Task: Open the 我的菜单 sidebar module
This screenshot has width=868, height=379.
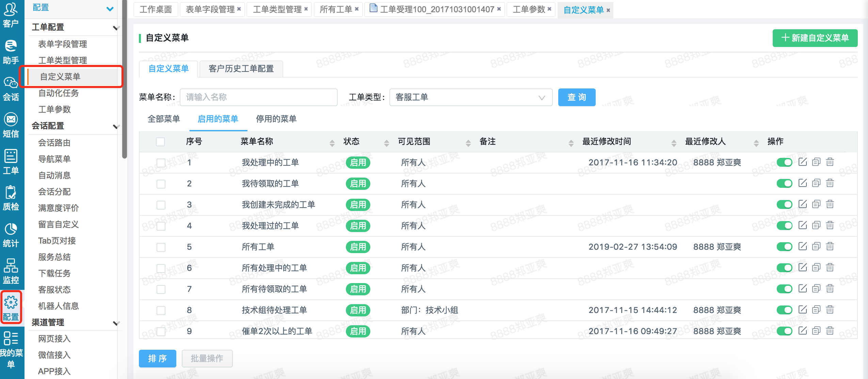Action: click(11, 350)
